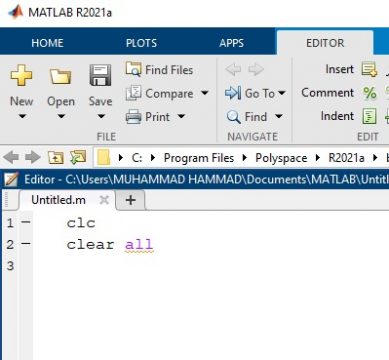Expand the Save dropdown arrow
The width and height of the screenshot is (389, 360).
click(101, 116)
